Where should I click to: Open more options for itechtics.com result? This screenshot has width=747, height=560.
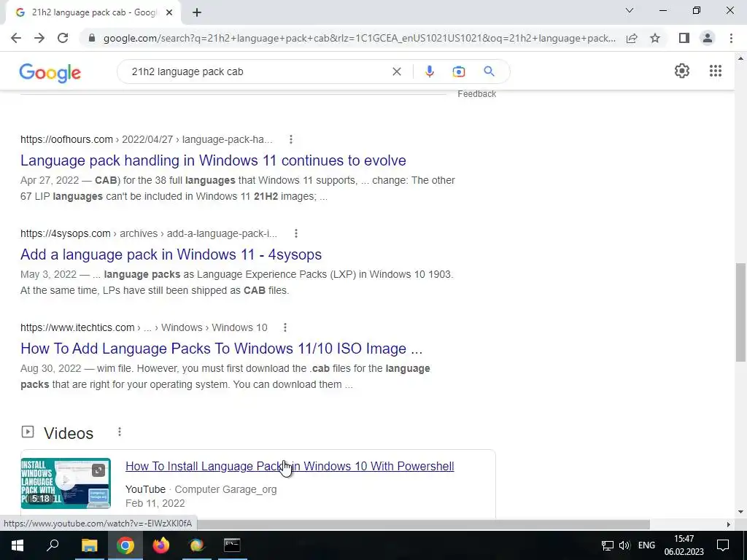pos(285,327)
